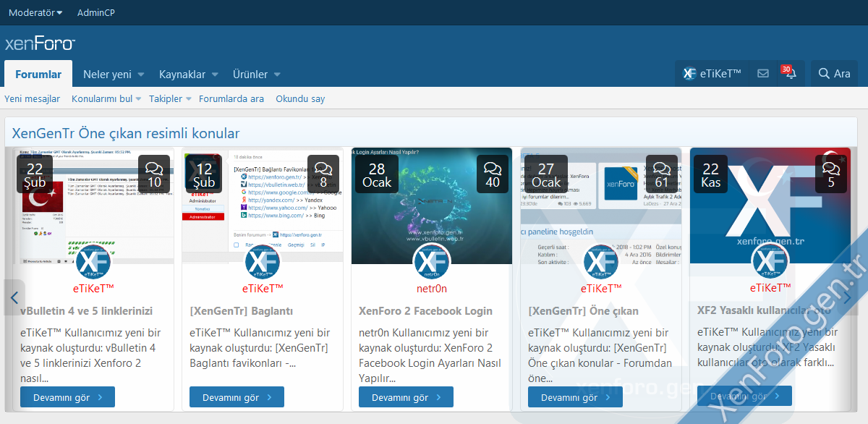The image size is (868, 424).
Task: Click the XenForo logo
Action: click(x=40, y=43)
